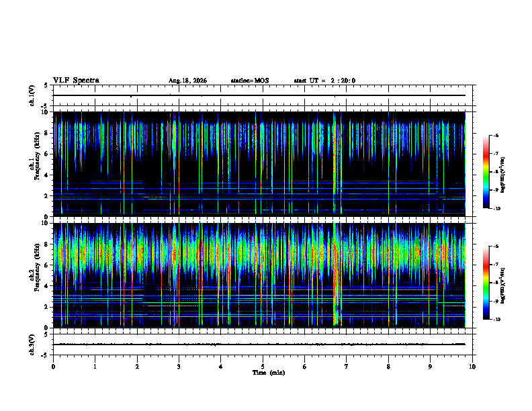Image resolution: width=532 pixels, height=411 pixels.
Task: Click the "station=MOS" header label
Action: click(x=250, y=81)
